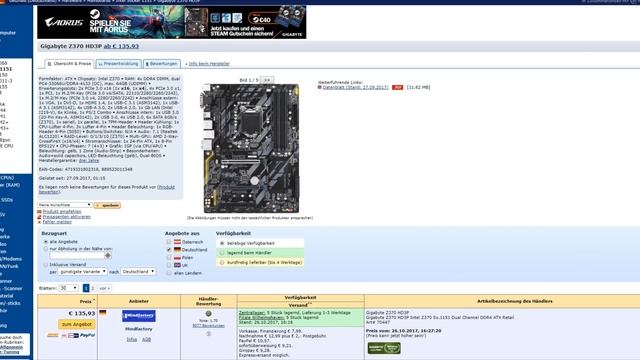Open the AORUS Steam voucher banner ad

click(172, 22)
